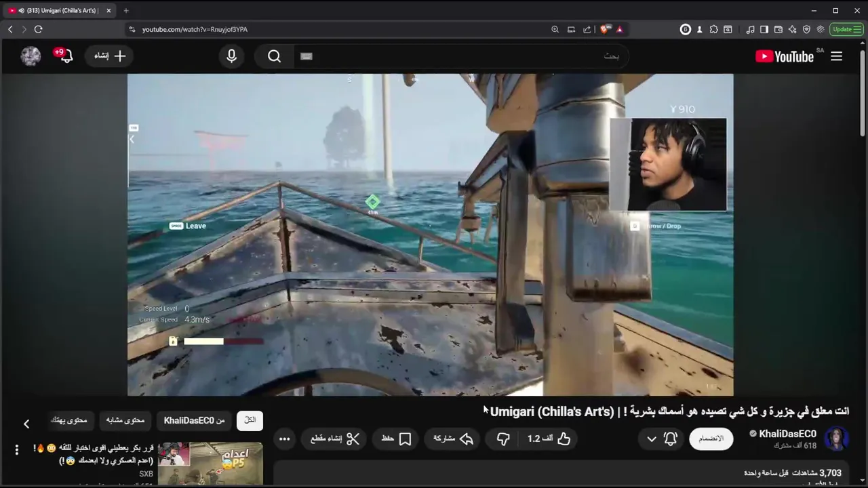The width and height of the screenshot is (868, 488).
Task: Reload the page
Action: 38,29
